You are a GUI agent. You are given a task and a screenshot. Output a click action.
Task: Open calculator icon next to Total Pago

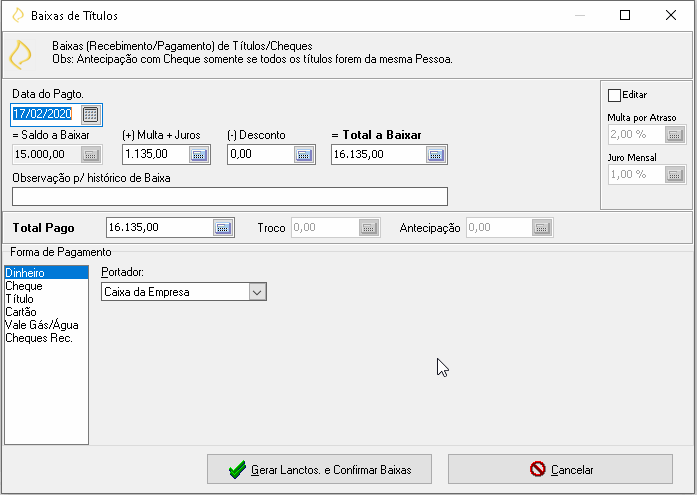point(223,228)
